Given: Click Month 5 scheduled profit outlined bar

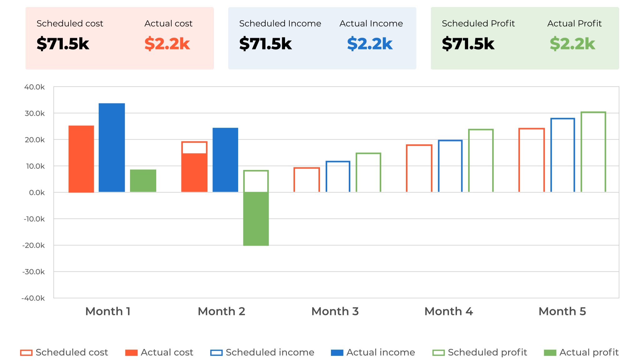Looking at the screenshot, I should [593, 152].
